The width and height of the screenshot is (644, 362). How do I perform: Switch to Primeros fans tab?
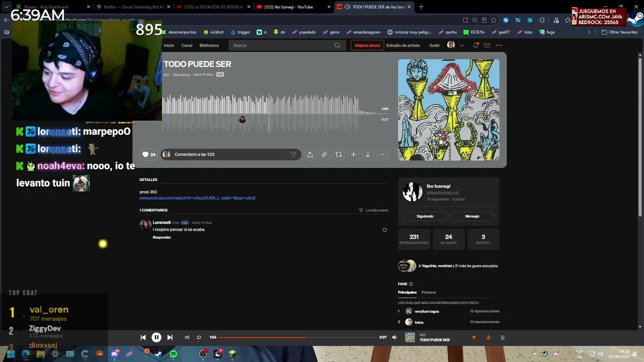[x=429, y=292]
